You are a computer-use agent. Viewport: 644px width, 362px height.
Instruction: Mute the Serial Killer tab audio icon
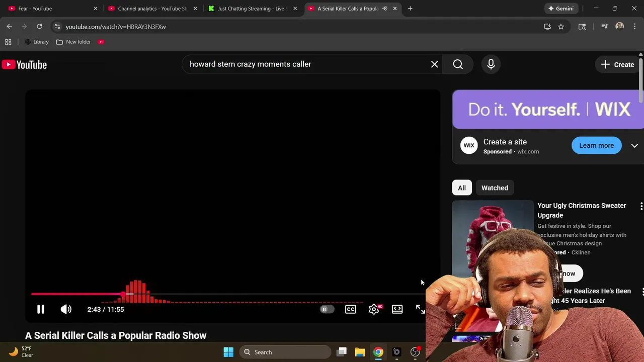coord(384,9)
